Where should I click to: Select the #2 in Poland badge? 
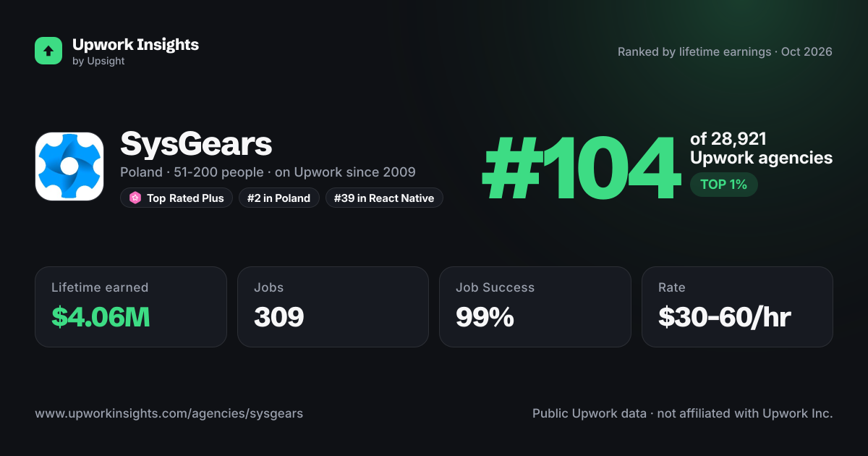click(279, 198)
